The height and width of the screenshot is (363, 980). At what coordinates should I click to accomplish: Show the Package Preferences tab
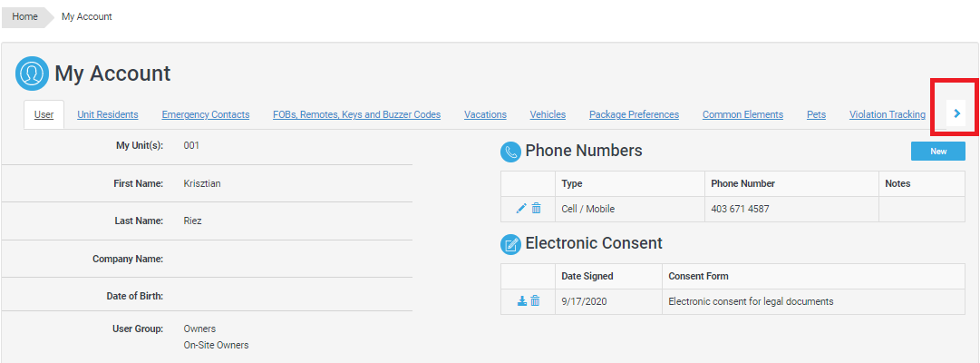(x=634, y=114)
